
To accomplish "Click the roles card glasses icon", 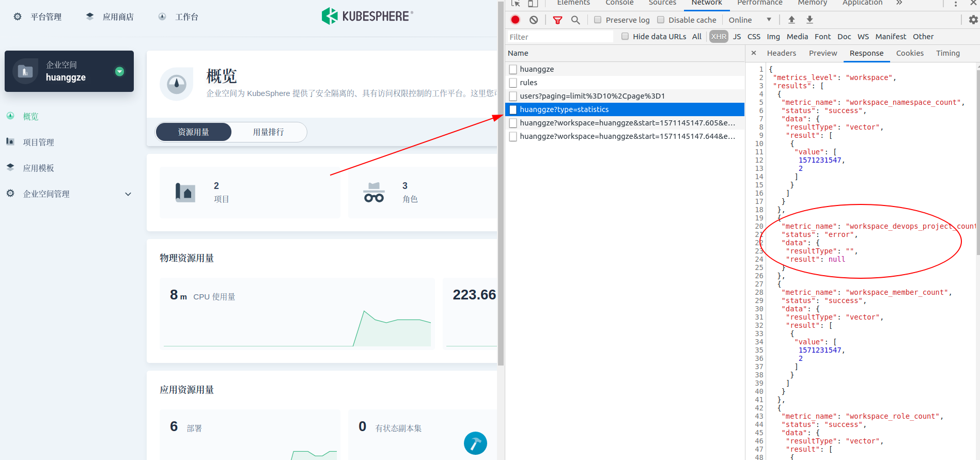I will 374,193.
